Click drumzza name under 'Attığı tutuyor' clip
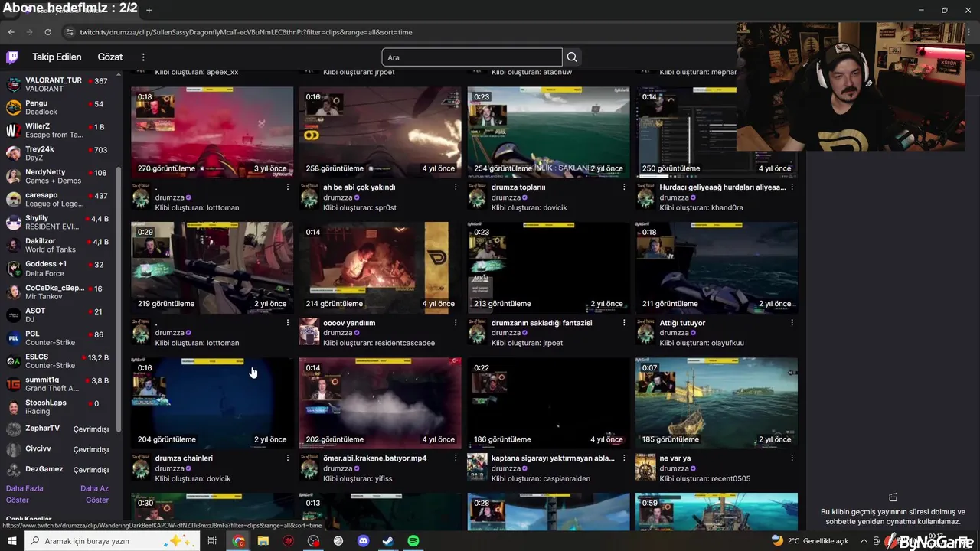This screenshot has width=980, height=551. 675,333
